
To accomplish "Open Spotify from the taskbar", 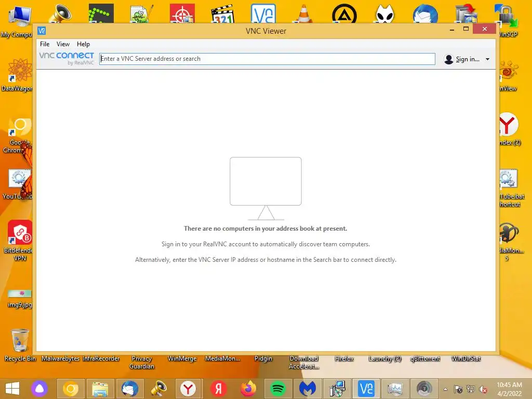I will (x=277, y=389).
